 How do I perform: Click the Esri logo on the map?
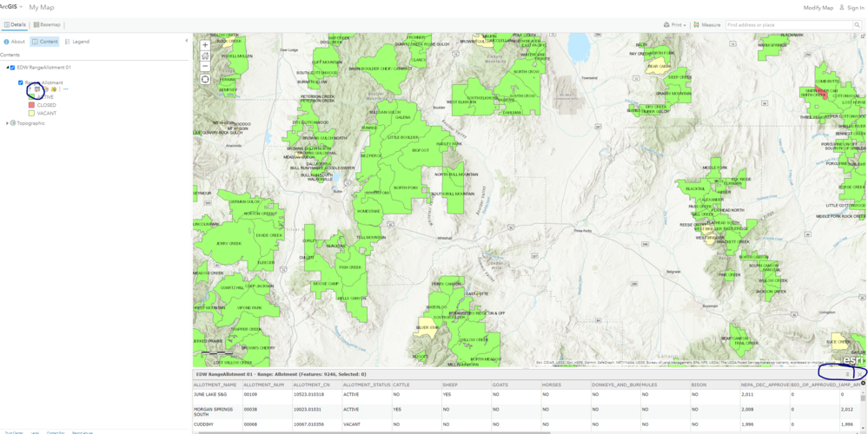pos(852,358)
